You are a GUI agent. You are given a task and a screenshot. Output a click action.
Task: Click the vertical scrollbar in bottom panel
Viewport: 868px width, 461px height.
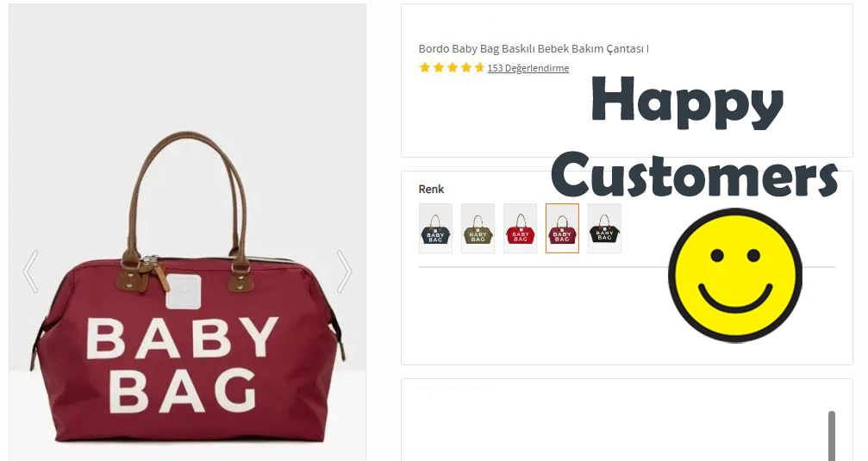(832, 435)
